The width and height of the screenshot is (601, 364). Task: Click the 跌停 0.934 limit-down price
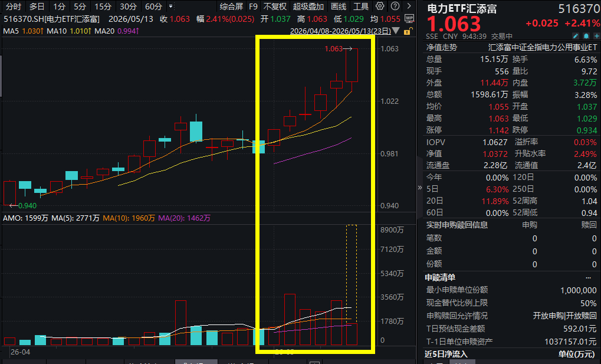click(x=587, y=130)
